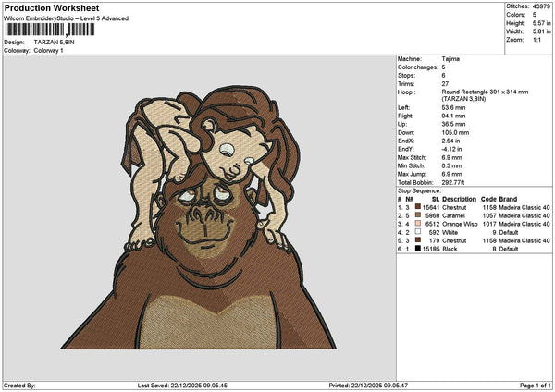The image size is (555, 392).
Task: Select the Right value '94.1 mm'
Action: coord(453,116)
